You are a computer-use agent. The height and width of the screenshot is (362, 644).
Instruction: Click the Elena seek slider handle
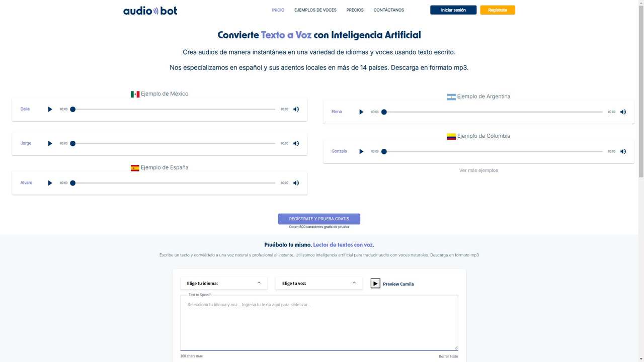[x=384, y=112]
